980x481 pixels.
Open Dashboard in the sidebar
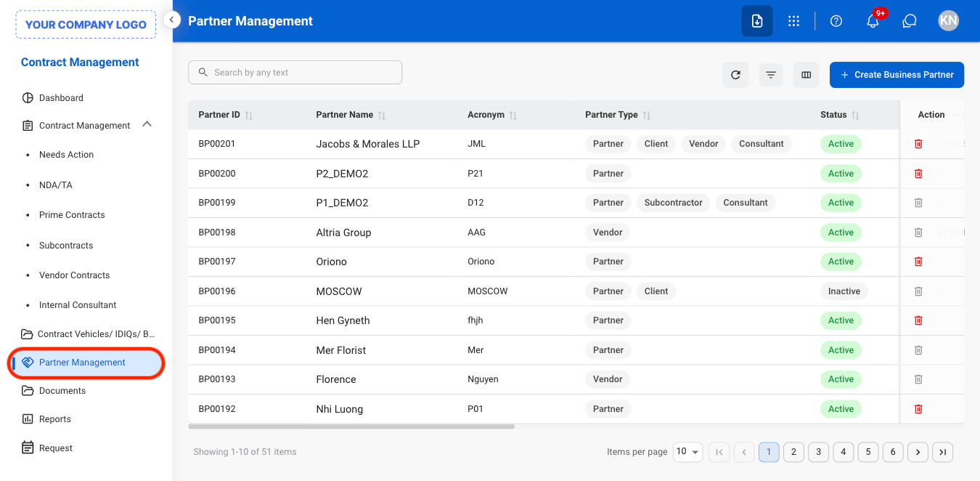point(61,98)
